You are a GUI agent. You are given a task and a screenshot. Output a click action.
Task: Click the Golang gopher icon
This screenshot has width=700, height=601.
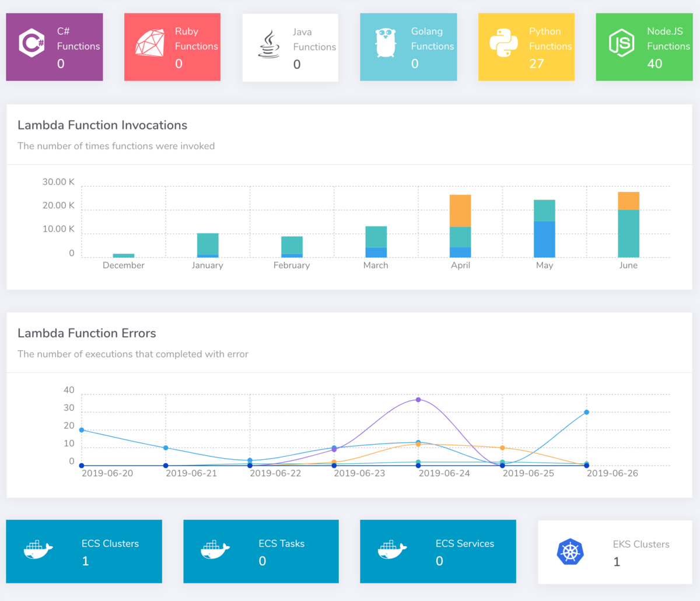click(386, 43)
